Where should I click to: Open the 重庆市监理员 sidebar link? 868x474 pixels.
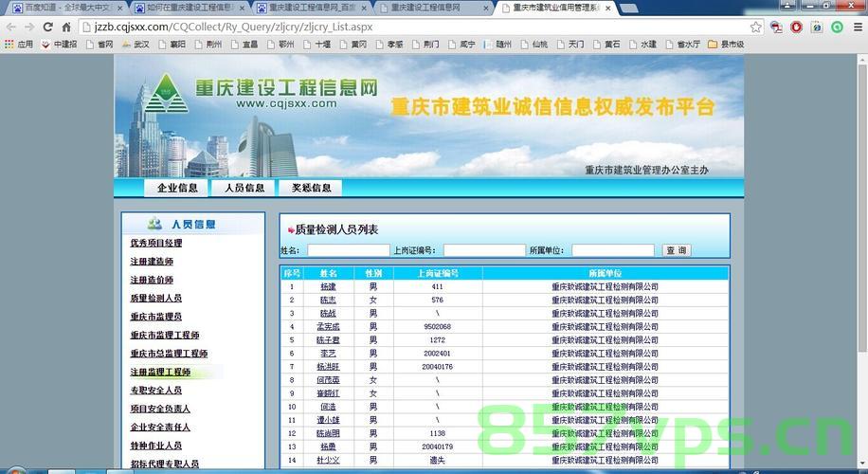(x=156, y=317)
